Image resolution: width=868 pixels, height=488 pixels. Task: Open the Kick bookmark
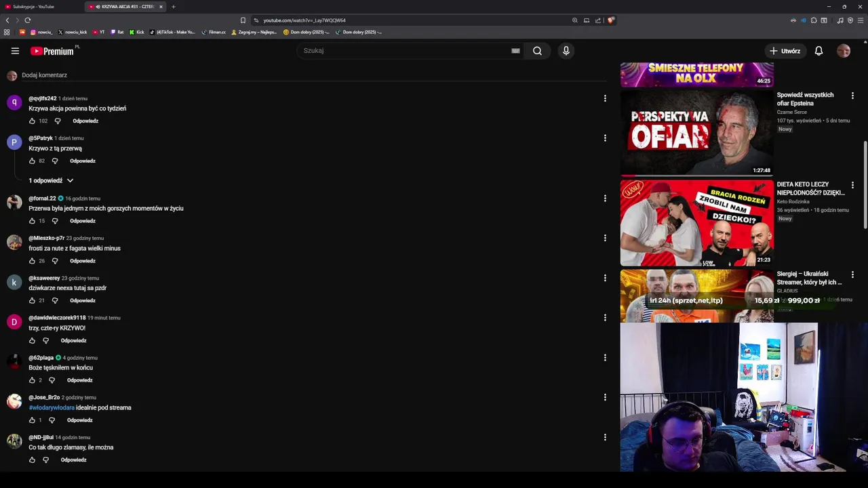tap(136, 32)
